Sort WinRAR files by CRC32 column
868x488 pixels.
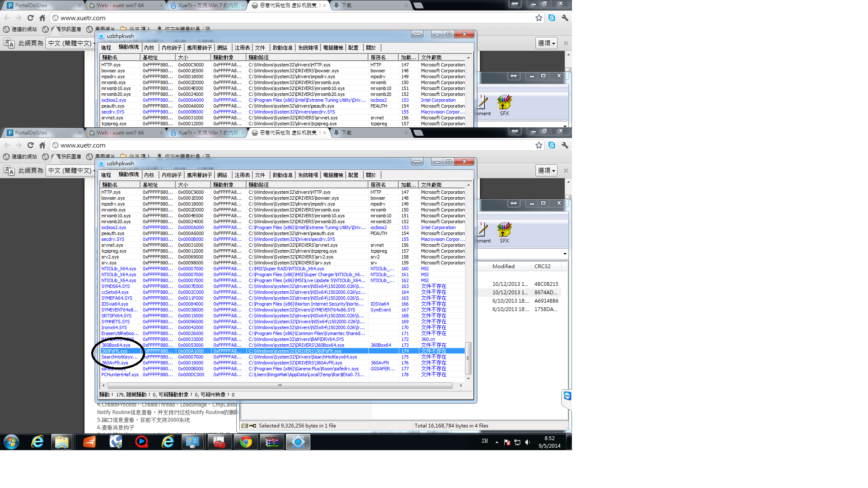coord(542,266)
